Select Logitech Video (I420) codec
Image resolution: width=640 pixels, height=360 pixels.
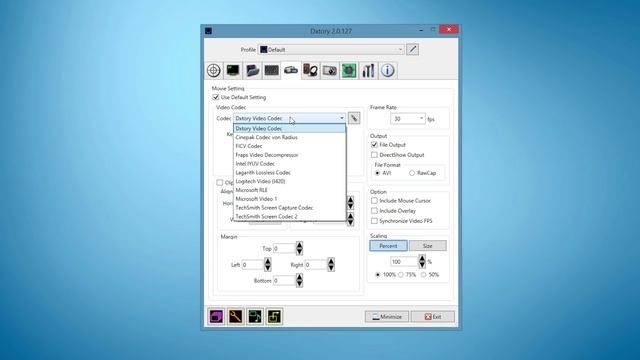point(289,181)
